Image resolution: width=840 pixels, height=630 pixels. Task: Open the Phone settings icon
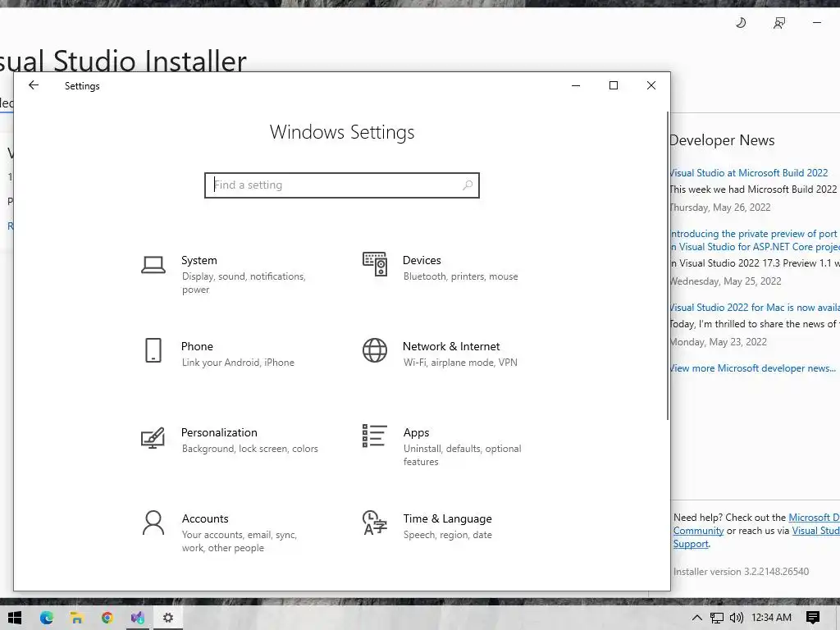153,350
